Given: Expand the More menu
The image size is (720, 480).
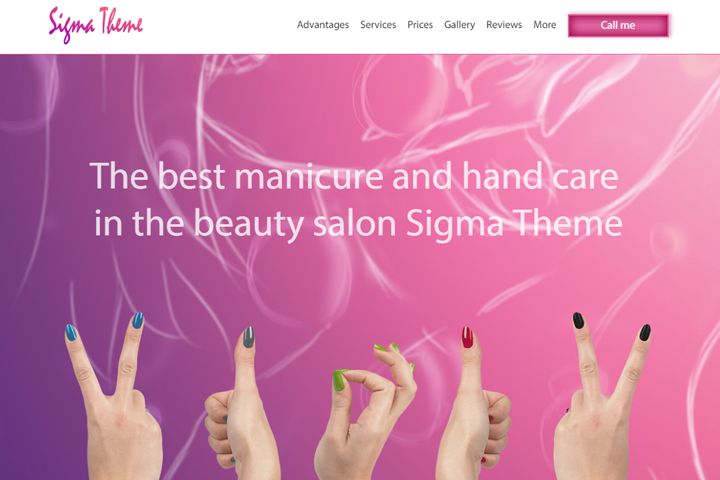Looking at the screenshot, I should (545, 25).
